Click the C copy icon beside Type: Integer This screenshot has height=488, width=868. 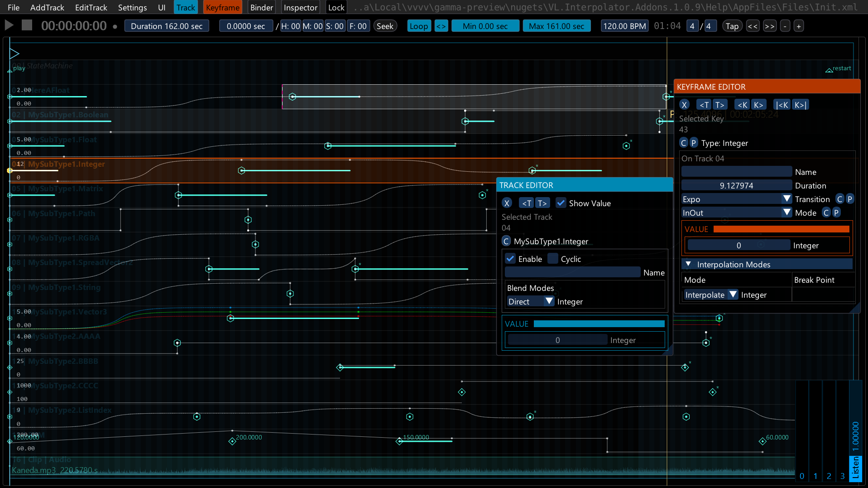click(684, 143)
